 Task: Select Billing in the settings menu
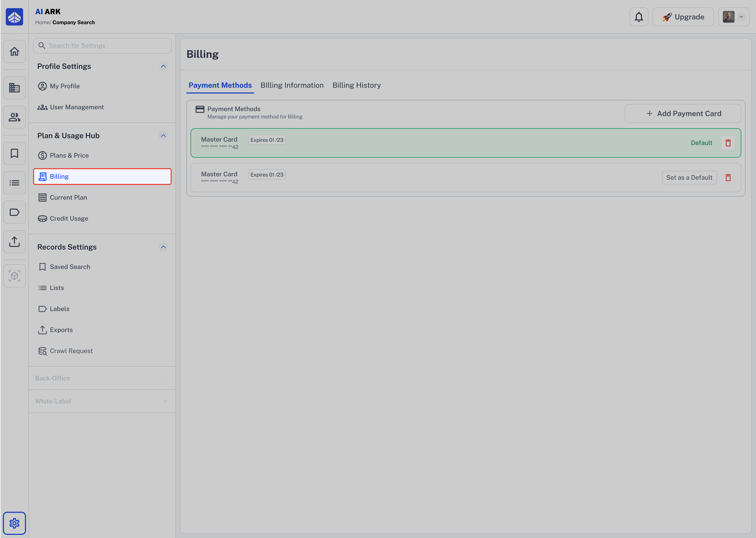click(102, 177)
